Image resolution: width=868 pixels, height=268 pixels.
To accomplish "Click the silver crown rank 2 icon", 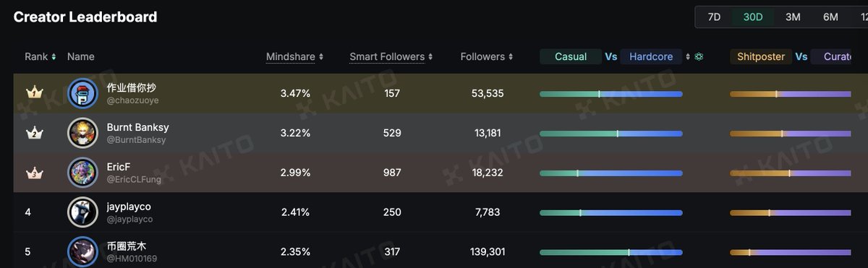I will pyautogui.click(x=34, y=133).
